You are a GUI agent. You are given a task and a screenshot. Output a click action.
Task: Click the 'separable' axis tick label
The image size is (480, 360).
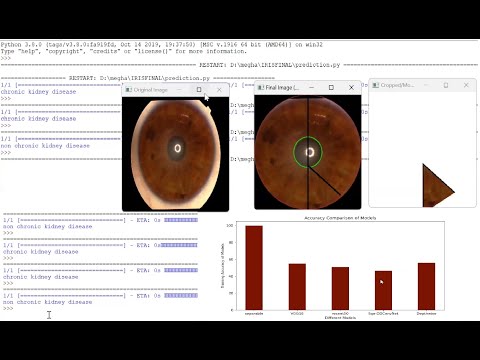[x=254, y=314]
